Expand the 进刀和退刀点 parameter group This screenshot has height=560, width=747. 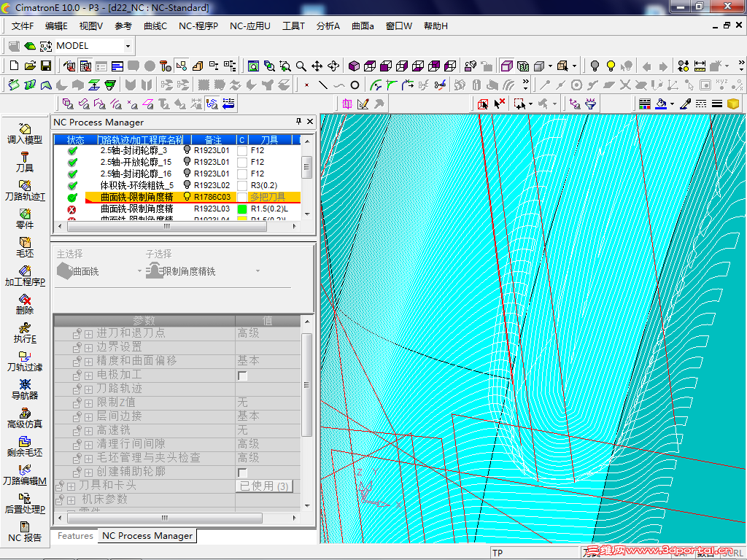pos(88,333)
